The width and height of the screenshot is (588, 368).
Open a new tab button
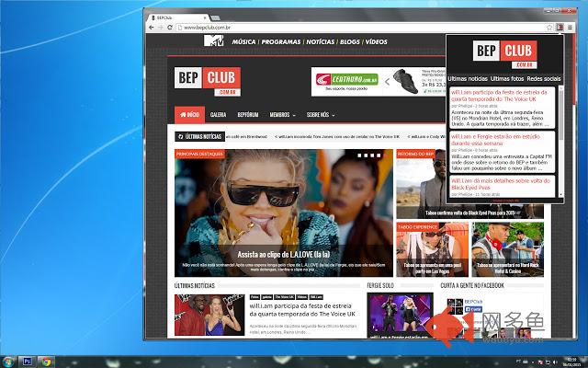point(215,17)
